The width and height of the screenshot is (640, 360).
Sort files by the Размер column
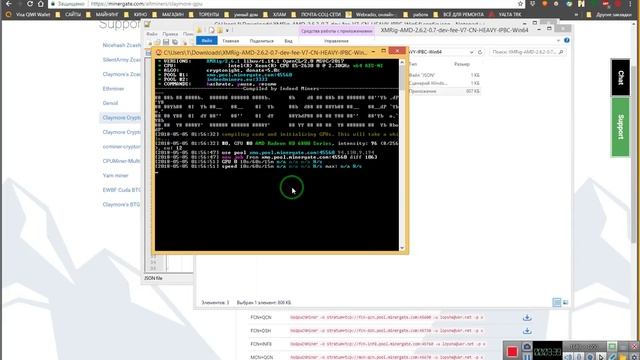[462, 64]
